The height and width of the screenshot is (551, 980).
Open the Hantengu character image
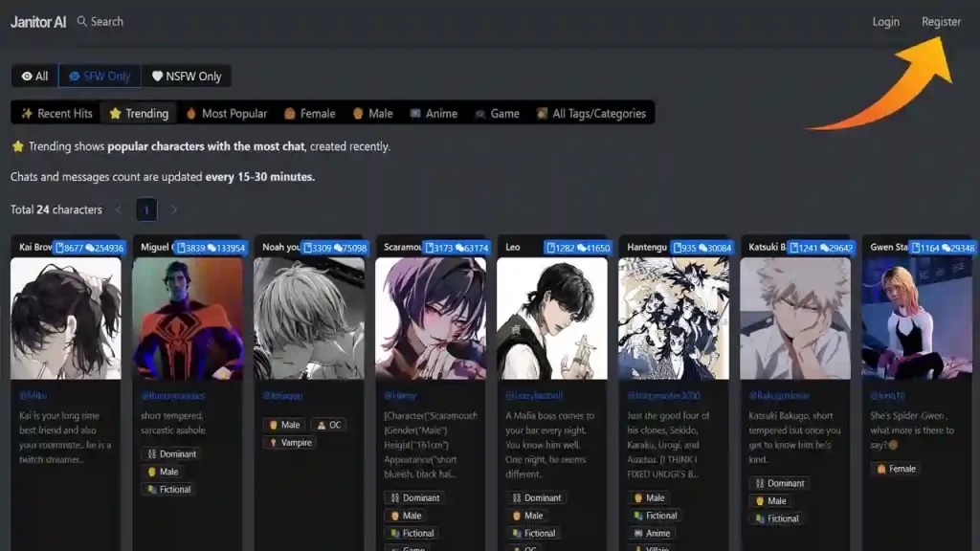click(x=674, y=319)
